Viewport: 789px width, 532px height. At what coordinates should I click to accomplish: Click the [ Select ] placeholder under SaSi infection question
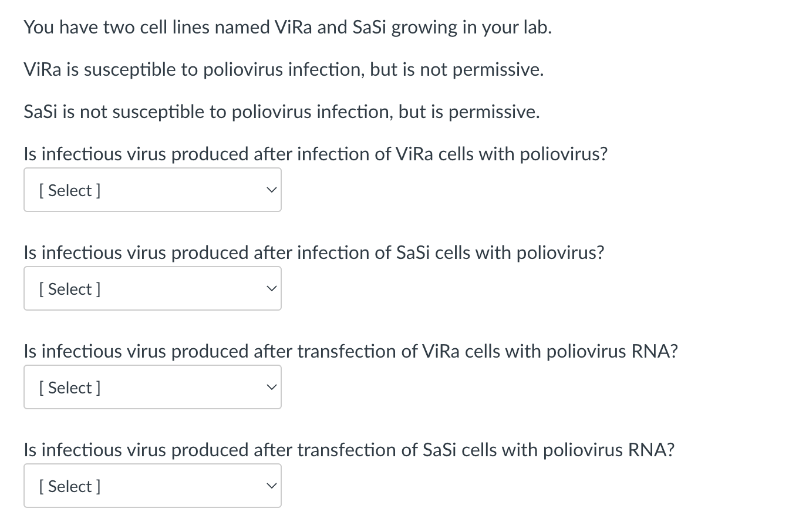(69, 289)
